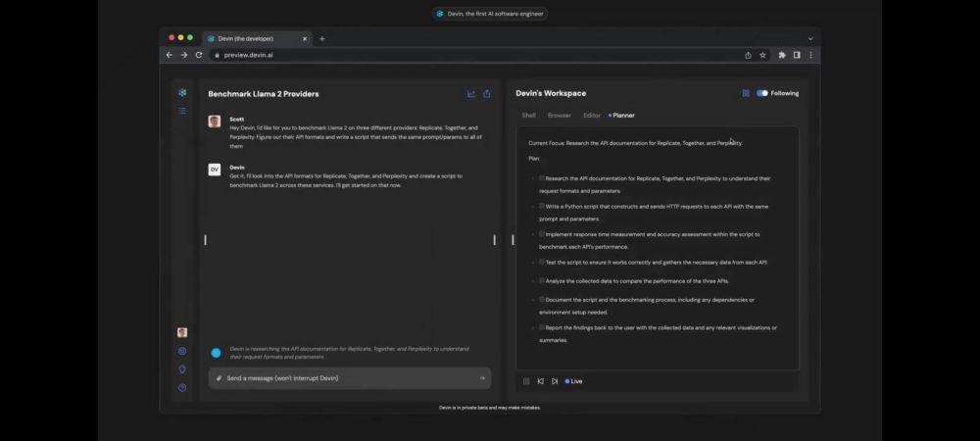Select the 'Devin (the developer)' browser tab
Viewport: 980px width, 441px height.
coord(258,39)
